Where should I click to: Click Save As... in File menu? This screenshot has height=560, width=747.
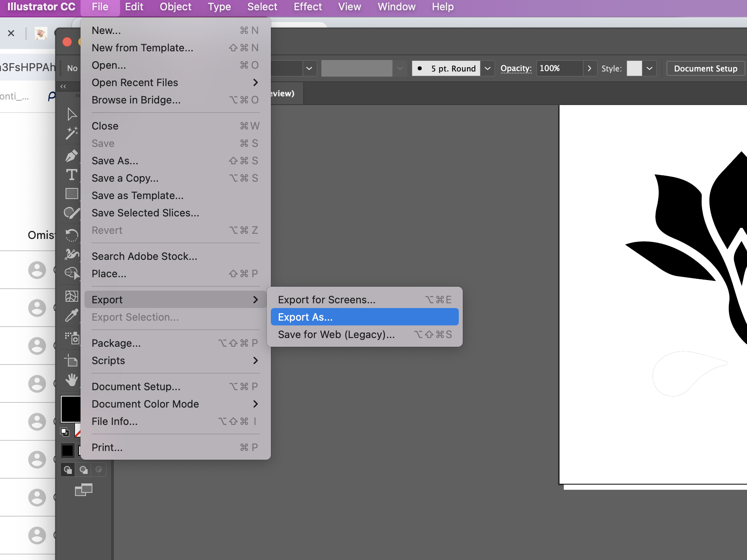tap(115, 161)
